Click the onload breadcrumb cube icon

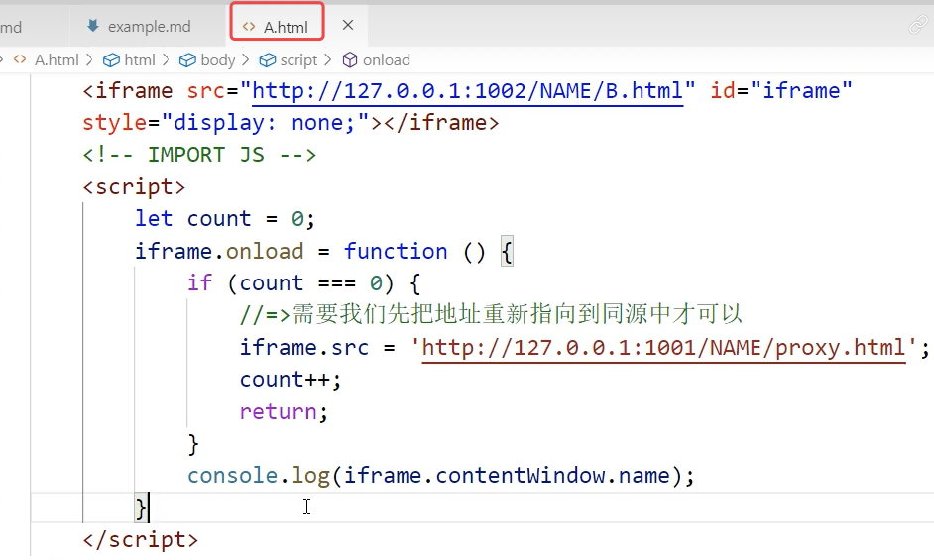pyautogui.click(x=350, y=60)
